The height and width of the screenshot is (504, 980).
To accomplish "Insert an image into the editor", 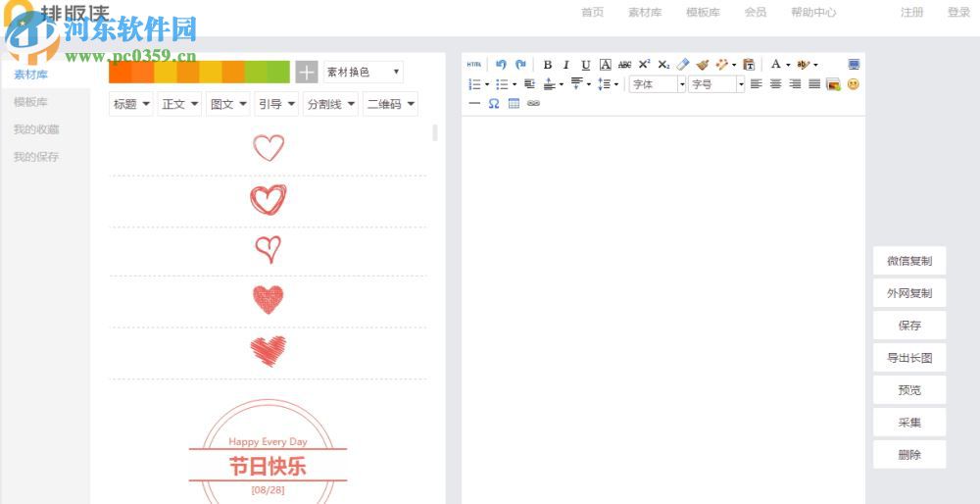I will 833,83.
